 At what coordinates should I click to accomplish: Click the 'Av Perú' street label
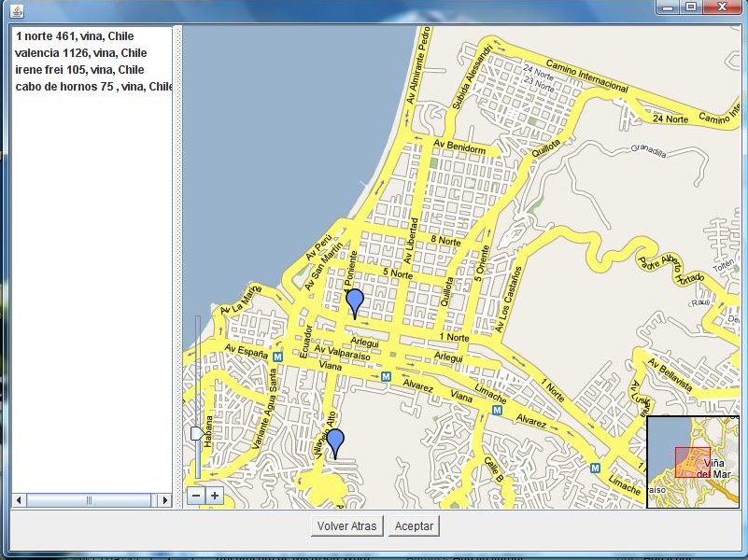coord(318,247)
